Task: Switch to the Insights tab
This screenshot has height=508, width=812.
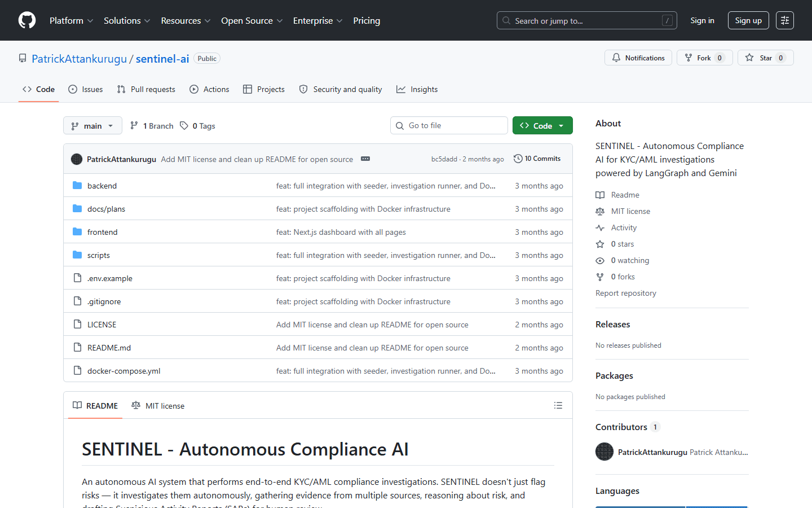Action: tap(417, 89)
